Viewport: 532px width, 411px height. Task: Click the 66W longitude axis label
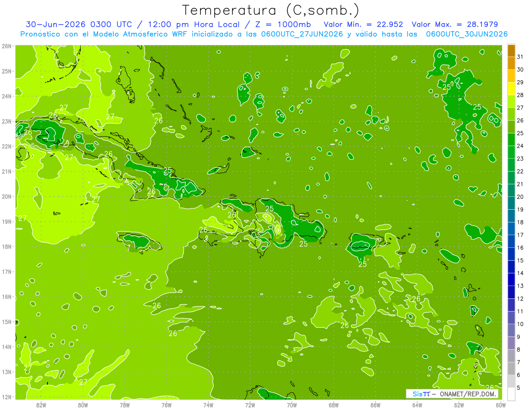pyautogui.click(x=375, y=405)
